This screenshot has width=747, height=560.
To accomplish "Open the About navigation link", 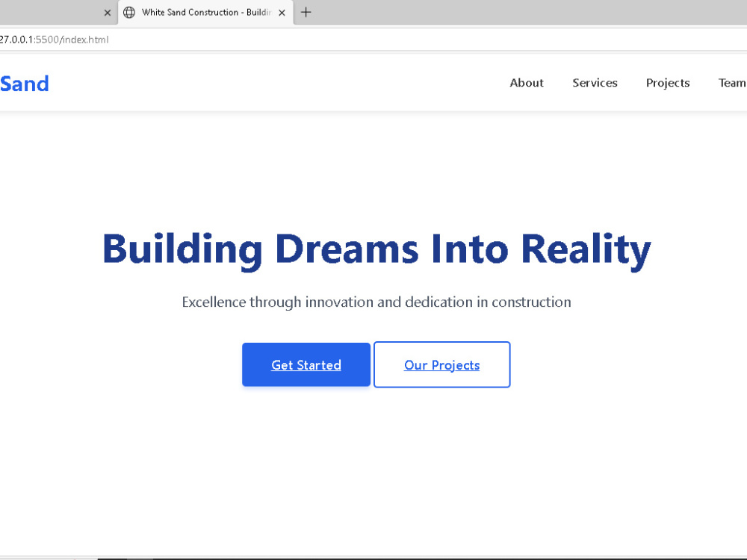I will 527,83.
